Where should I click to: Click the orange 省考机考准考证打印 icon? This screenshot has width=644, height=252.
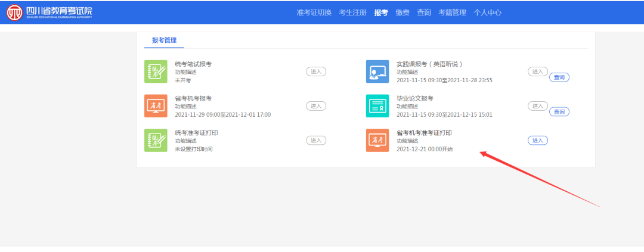tap(377, 141)
